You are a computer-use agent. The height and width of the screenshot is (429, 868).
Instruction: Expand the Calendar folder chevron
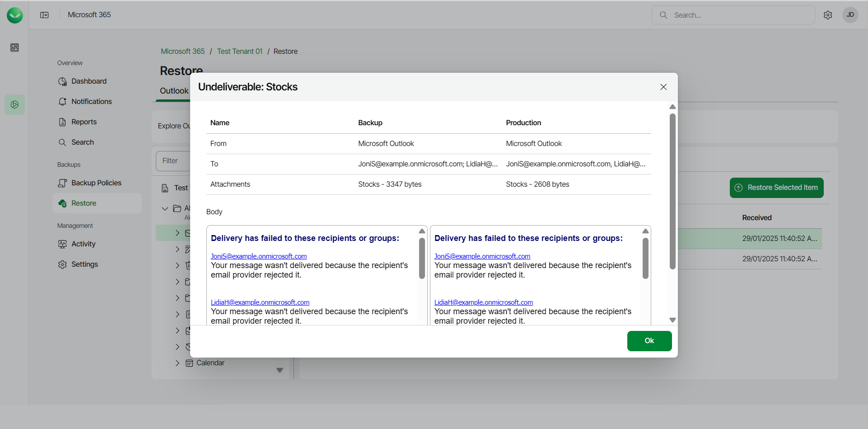click(177, 363)
